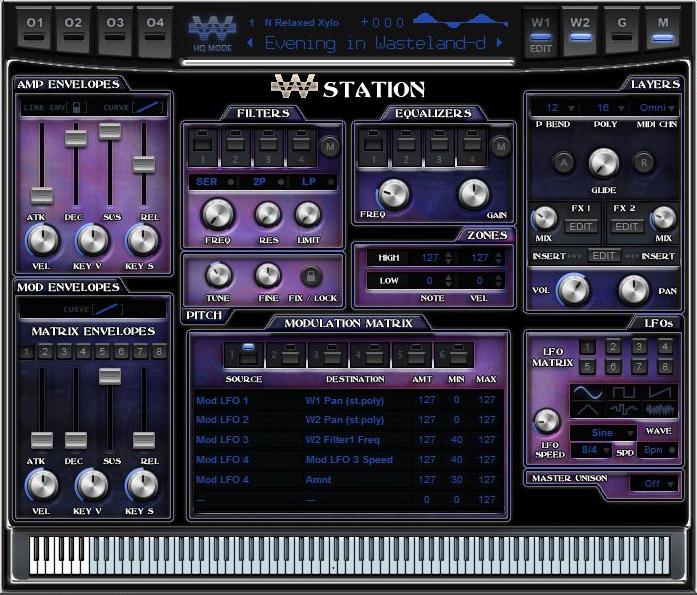Screen dimensions: 697x595
Task: Click the pitch FIX / LOCK padlock icon
Action: click(311, 276)
